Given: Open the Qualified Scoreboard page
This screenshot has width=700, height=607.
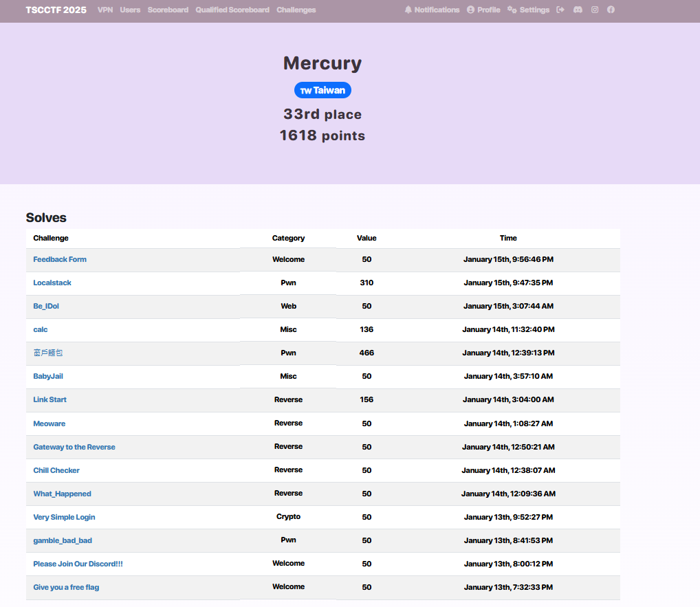Looking at the screenshot, I should (232, 10).
